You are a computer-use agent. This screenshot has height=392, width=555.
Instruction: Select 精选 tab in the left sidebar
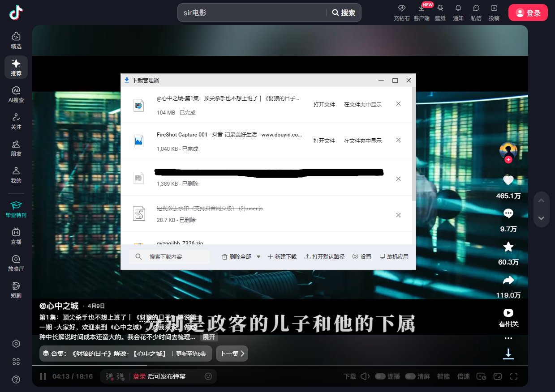click(x=16, y=40)
